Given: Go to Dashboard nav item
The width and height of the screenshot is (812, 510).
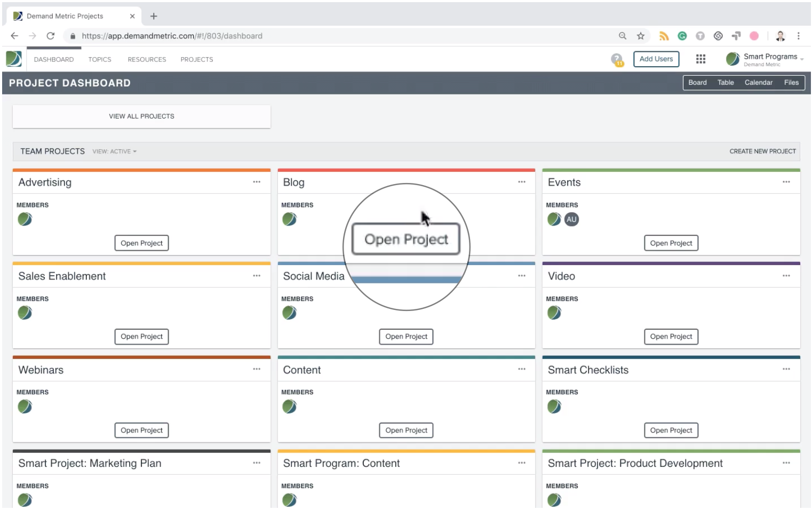Looking at the screenshot, I should [54, 59].
